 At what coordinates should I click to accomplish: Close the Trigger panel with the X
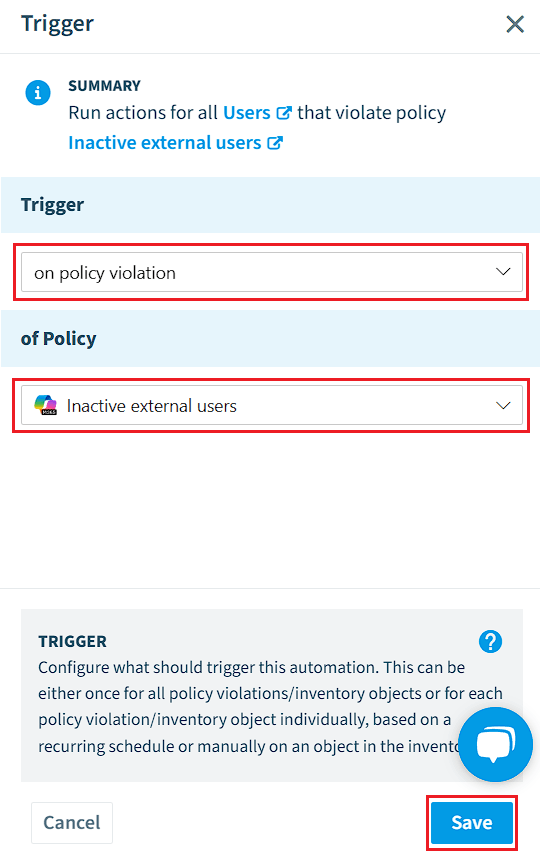pyautogui.click(x=514, y=24)
